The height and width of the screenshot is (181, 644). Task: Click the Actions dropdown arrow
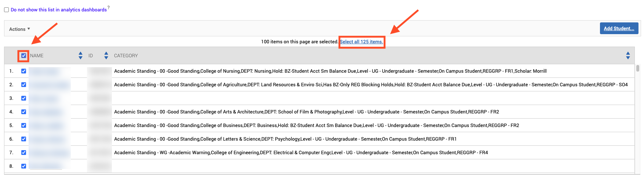click(x=29, y=29)
